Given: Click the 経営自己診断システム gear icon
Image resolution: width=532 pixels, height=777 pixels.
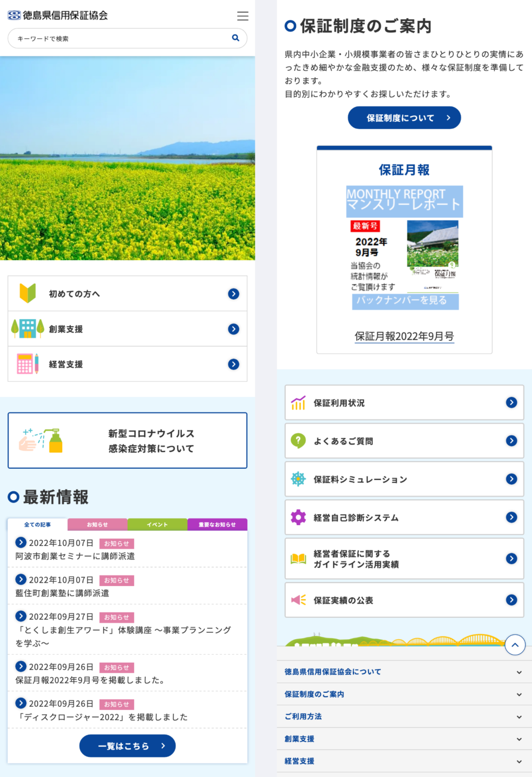Looking at the screenshot, I should click(298, 517).
